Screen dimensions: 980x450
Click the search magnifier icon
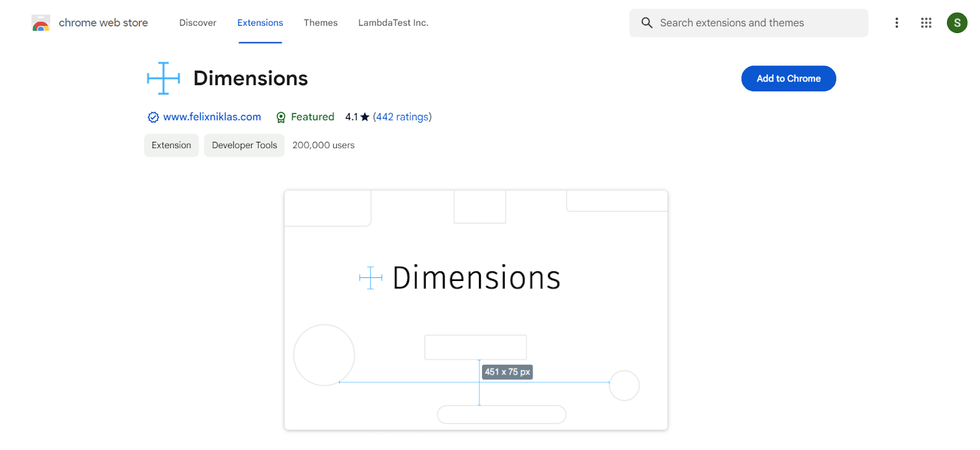click(x=647, y=23)
